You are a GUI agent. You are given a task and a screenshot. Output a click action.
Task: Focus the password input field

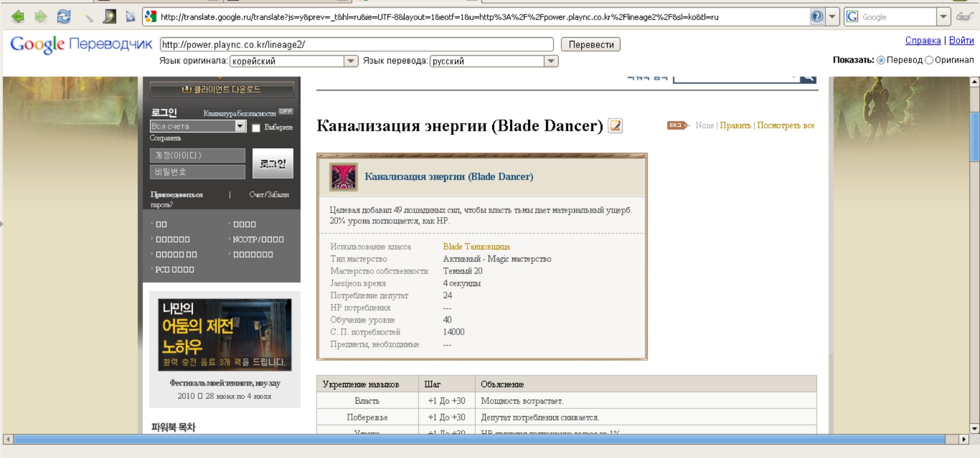pyautogui.click(x=197, y=172)
